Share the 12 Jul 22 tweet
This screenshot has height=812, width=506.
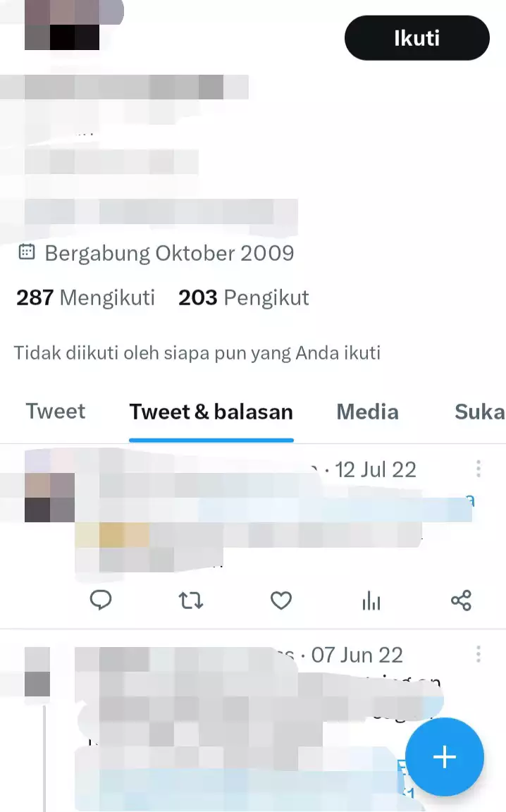(x=461, y=601)
